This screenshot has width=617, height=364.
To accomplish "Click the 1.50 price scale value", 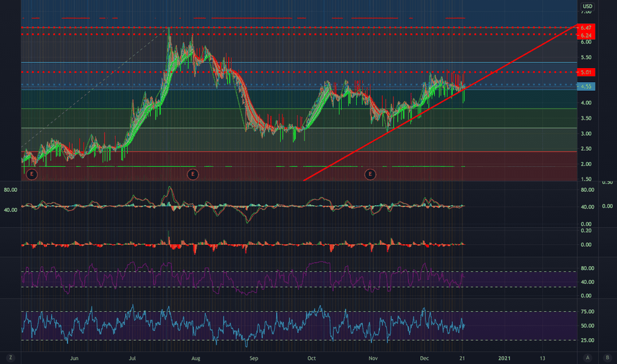I will (586, 179).
